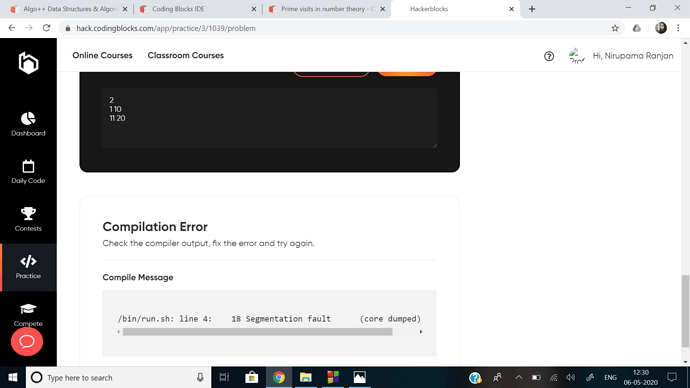Click the custom input textarea
The image size is (690, 388).
pyautogui.click(x=270, y=118)
